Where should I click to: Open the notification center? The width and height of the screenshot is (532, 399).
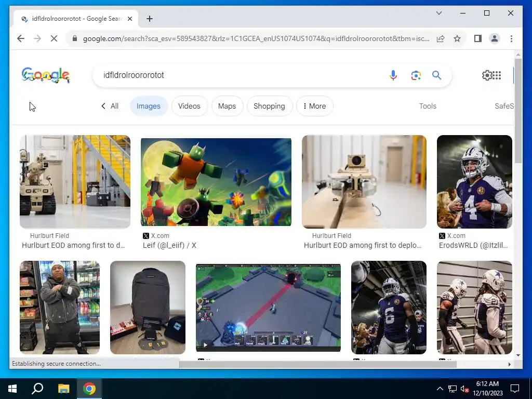(515, 389)
